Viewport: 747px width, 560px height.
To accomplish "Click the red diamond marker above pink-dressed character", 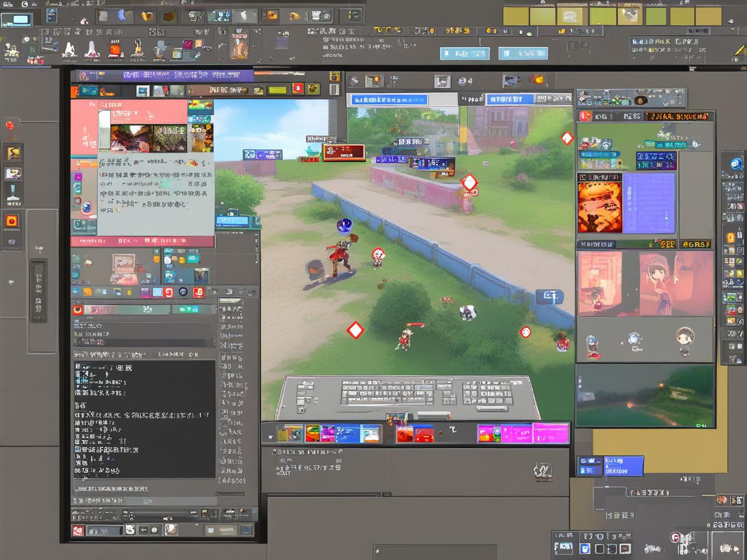I will (x=470, y=182).
